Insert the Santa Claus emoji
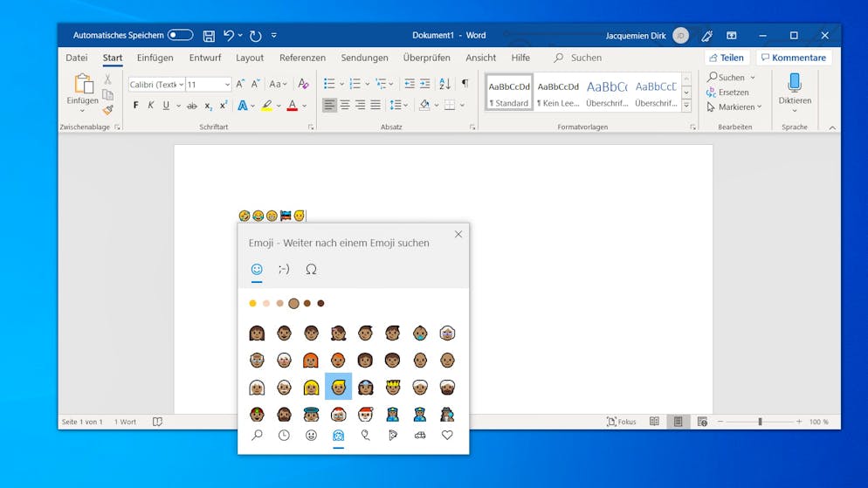 (365, 414)
